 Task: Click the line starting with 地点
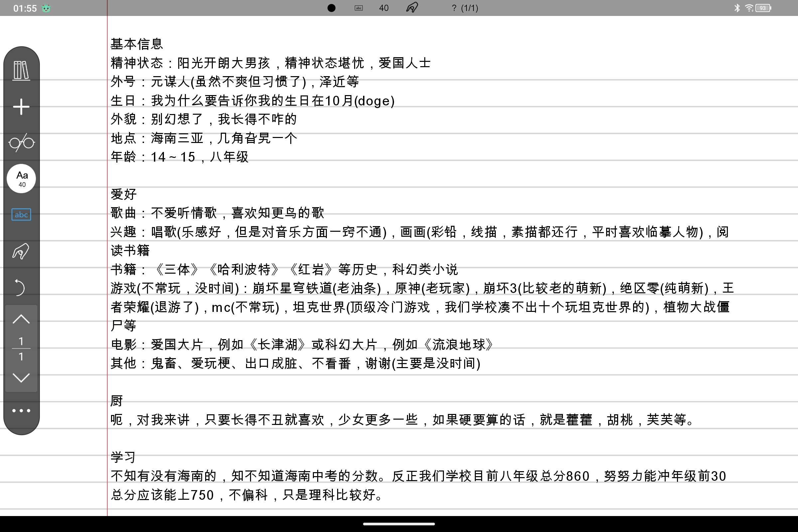coord(204,138)
